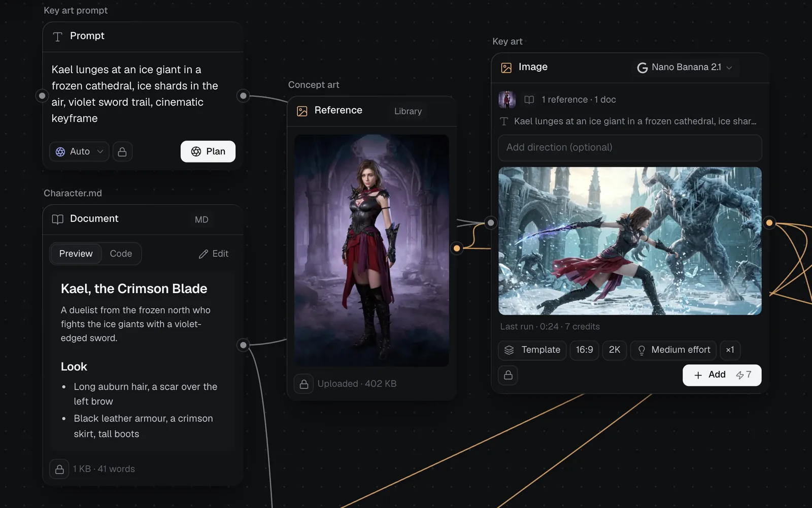Viewport: 812px width, 508px height.
Task: Click the Prompt node left input port
Action: (x=42, y=96)
